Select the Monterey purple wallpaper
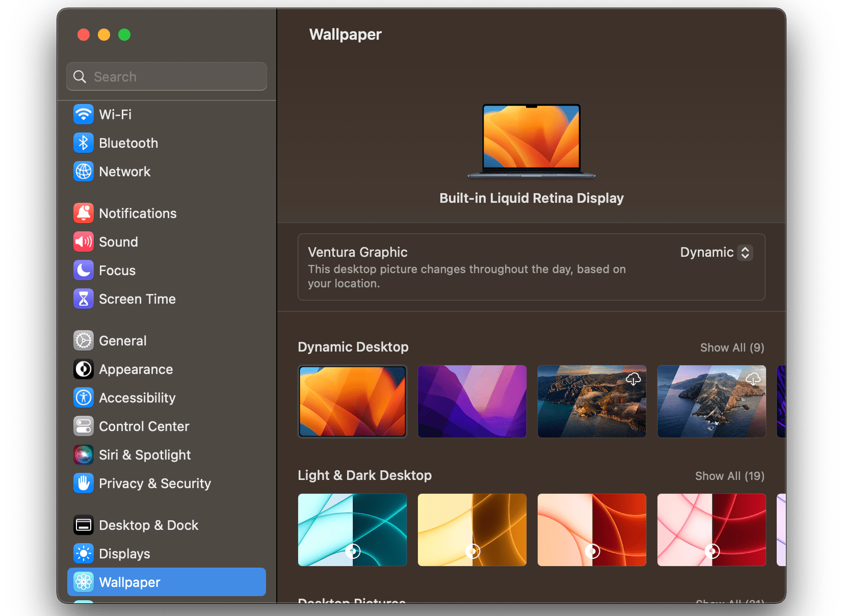843x616 pixels. tap(472, 401)
